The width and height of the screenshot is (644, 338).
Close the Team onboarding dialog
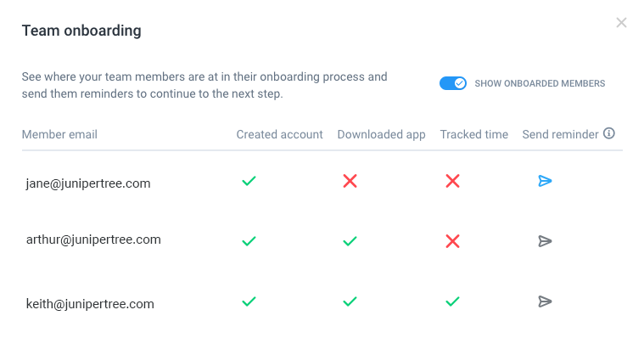pyautogui.click(x=621, y=23)
